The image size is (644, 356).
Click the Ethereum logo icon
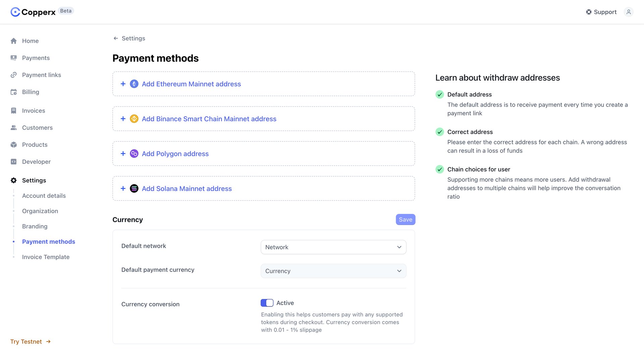(x=134, y=84)
